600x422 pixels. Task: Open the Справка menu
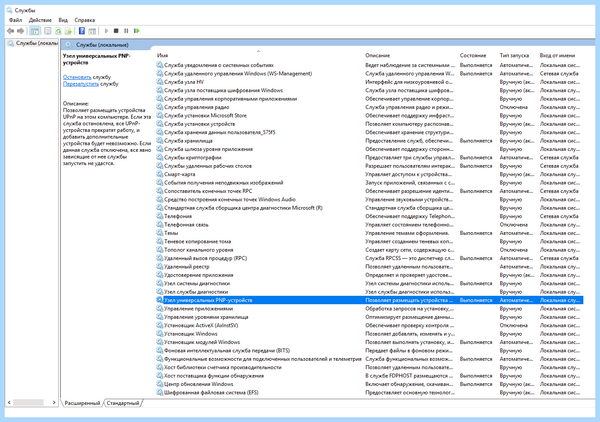point(85,20)
